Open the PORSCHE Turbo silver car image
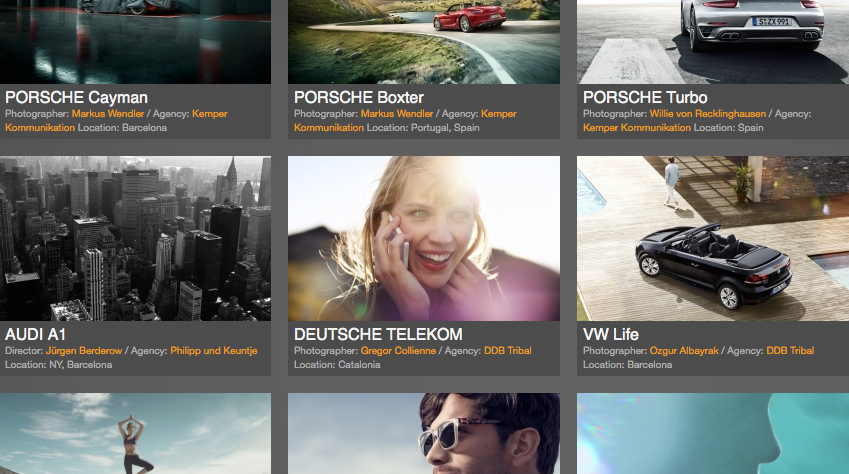This screenshot has height=474, width=849. [x=713, y=42]
